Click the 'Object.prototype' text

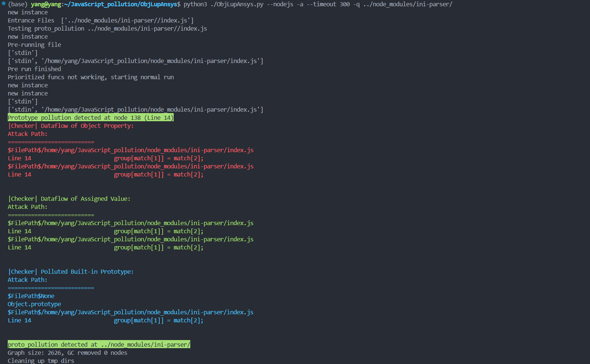(34, 304)
